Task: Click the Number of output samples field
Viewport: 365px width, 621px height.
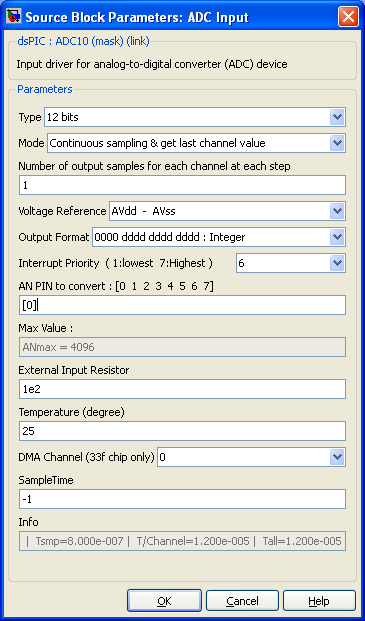Action: (x=182, y=185)
